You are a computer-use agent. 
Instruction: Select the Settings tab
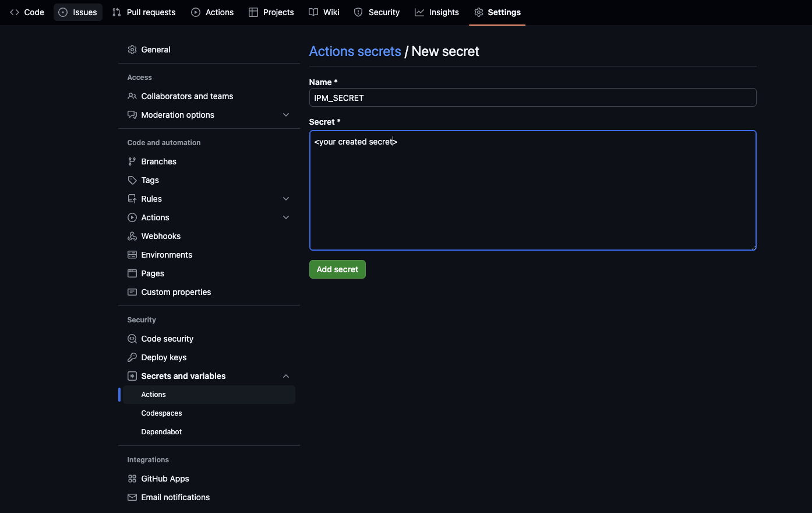(497, 12)
